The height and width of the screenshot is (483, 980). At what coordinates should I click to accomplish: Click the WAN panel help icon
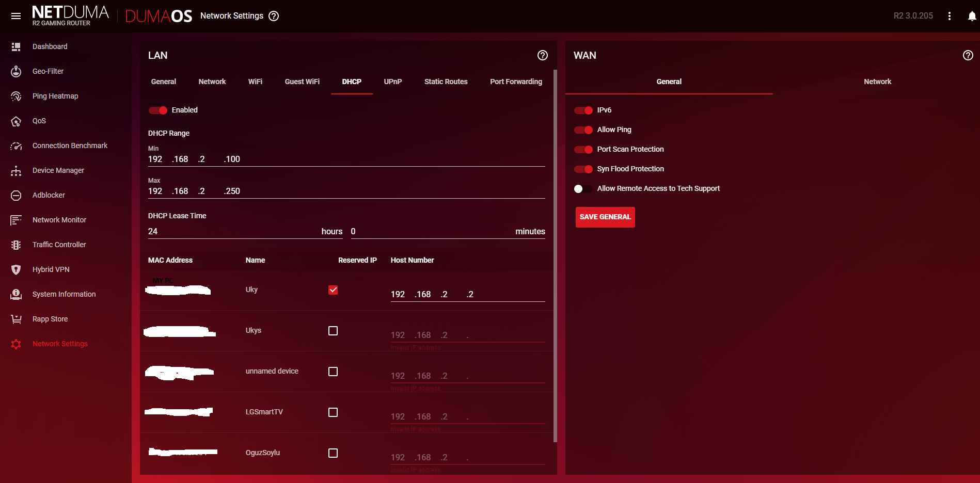968,55
